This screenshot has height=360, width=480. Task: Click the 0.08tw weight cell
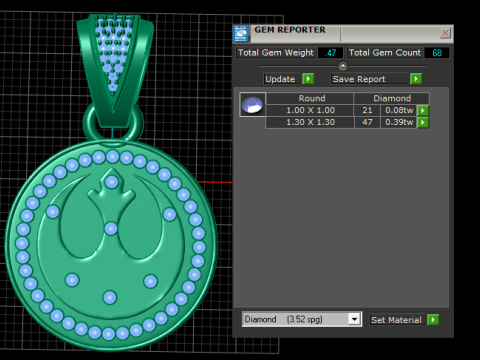coord(399,110)
